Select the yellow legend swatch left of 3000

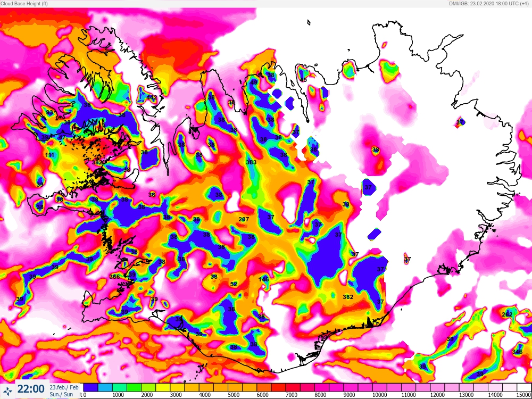(x=163, y=387)
